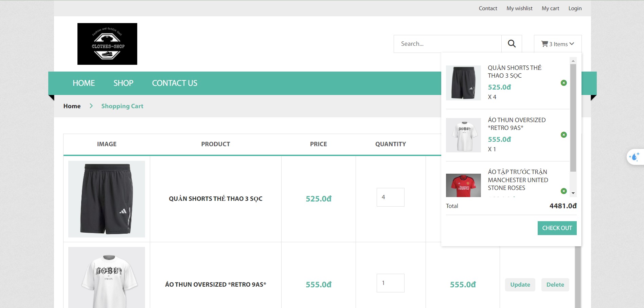644x308 pixels.
Task: Click the CHECK OUT button
Action: tap(557, 228)
